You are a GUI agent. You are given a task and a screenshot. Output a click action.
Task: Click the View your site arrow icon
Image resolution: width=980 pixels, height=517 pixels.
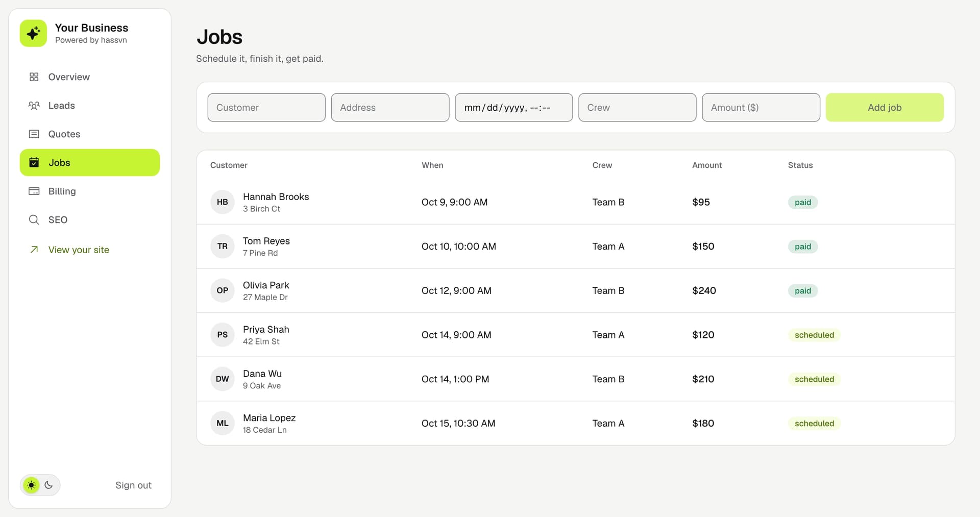pos(34,250)
